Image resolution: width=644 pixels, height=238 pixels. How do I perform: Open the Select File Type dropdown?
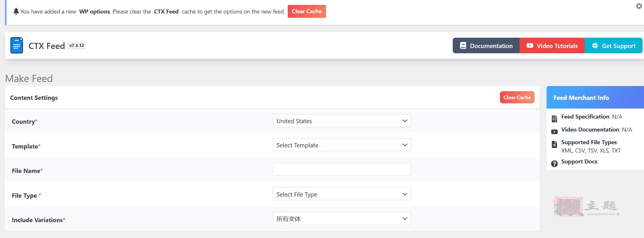tap(342, 194)
